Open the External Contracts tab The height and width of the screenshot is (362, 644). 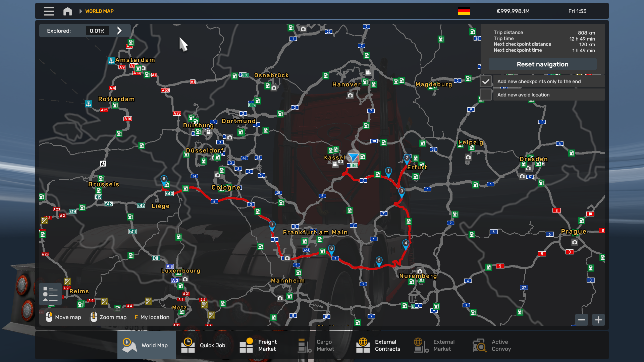point(379,345)
